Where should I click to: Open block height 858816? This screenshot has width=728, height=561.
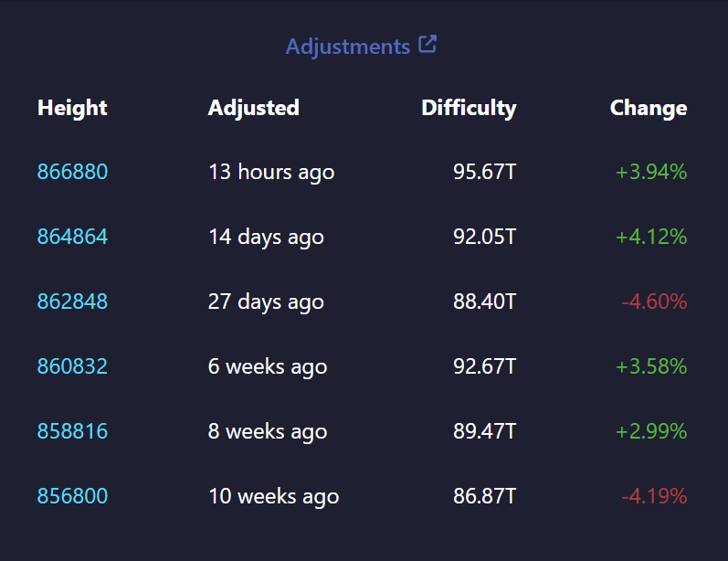72,431
